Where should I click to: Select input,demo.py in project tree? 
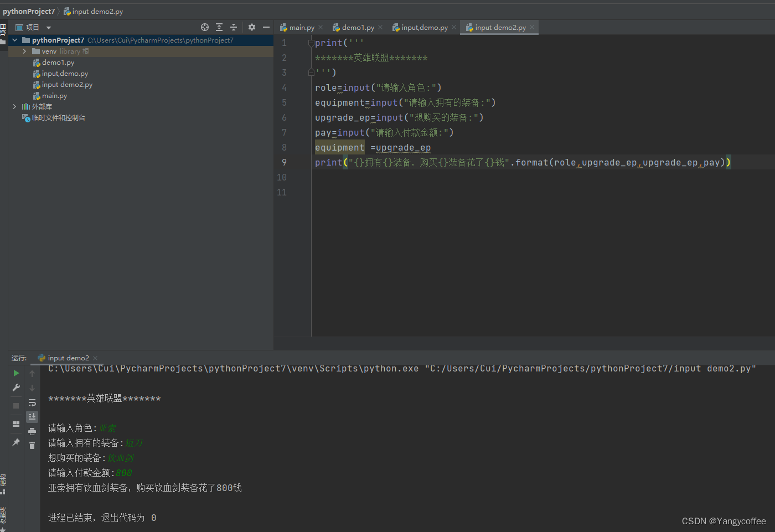pyautogui.click(x=65, y=74)
